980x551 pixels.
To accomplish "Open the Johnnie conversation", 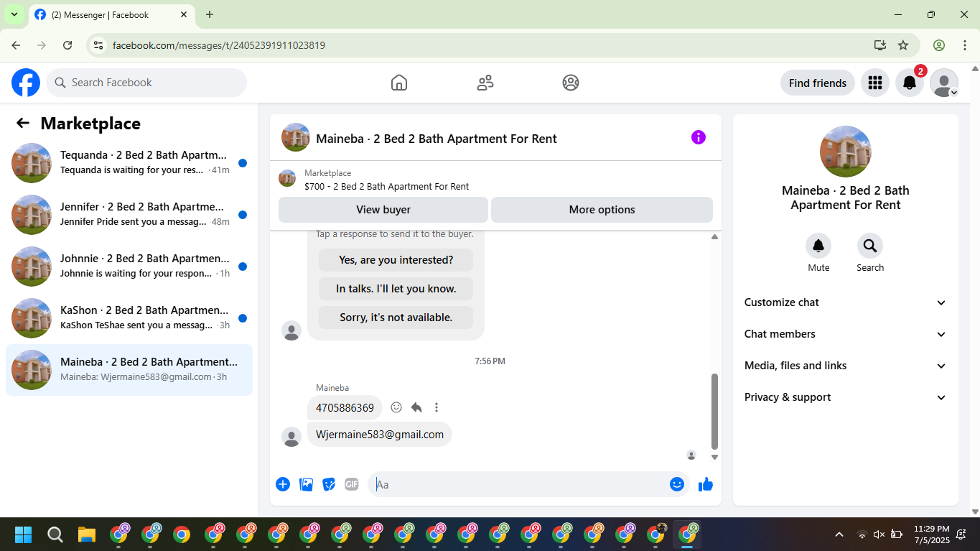I will [129, 267].
